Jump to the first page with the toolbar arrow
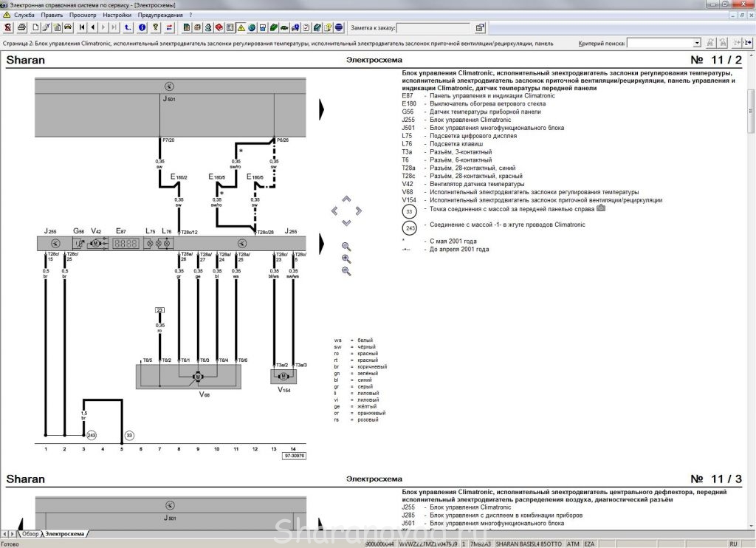Screen dimensions: 756x548 [x=82, y=28]
